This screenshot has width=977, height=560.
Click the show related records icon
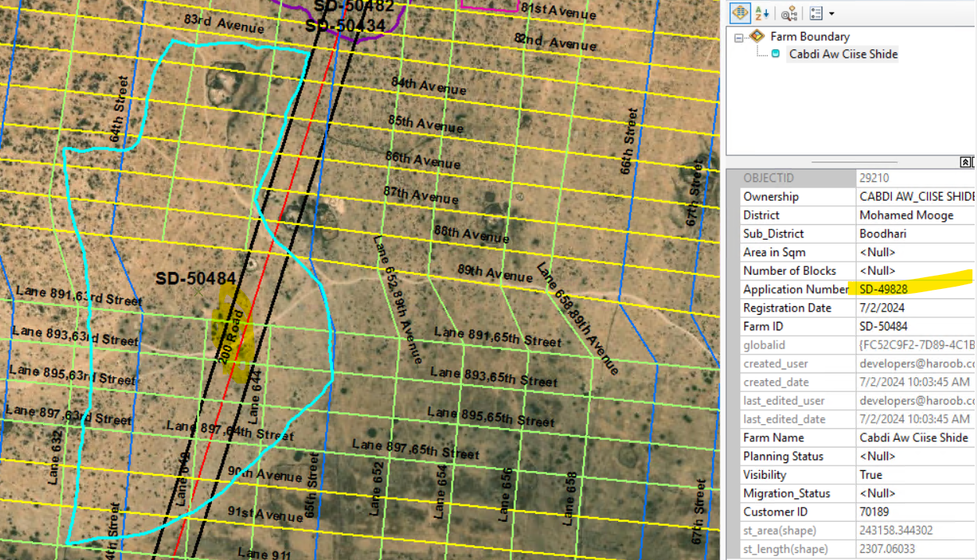[789, 13]
